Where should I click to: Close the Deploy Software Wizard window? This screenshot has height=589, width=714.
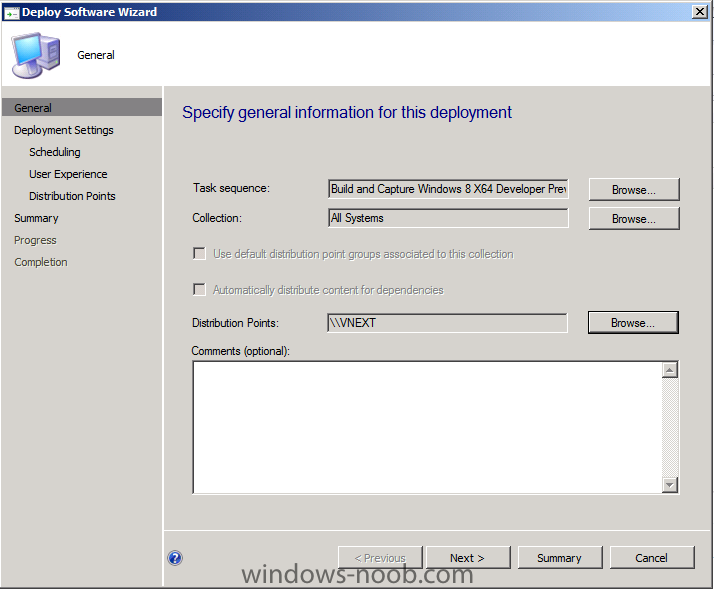pos(699,12)
